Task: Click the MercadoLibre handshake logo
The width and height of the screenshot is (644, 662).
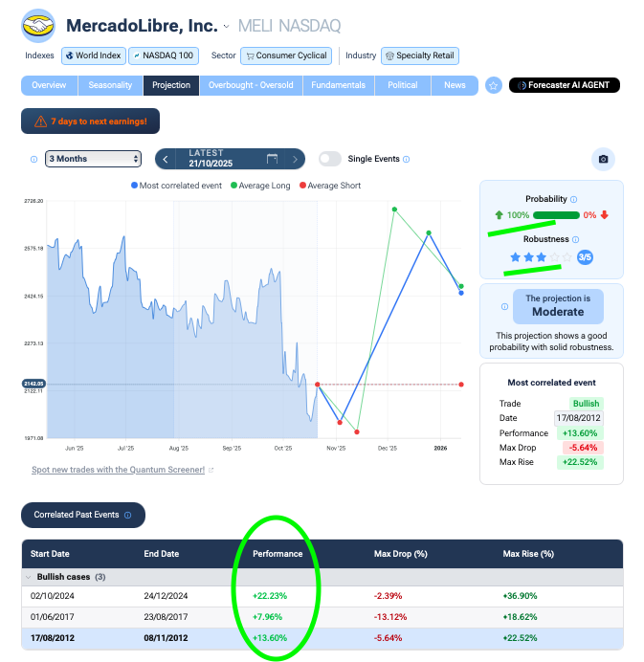Action: (39, 25)
